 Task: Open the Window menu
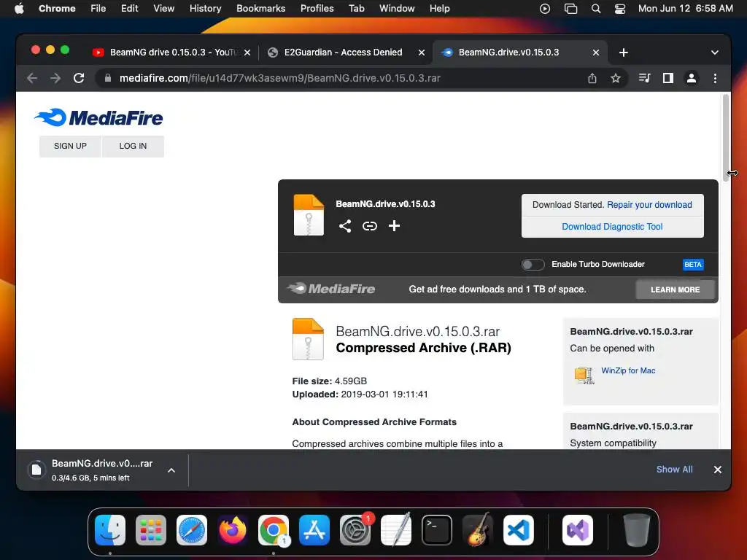(x=397, y=9)
